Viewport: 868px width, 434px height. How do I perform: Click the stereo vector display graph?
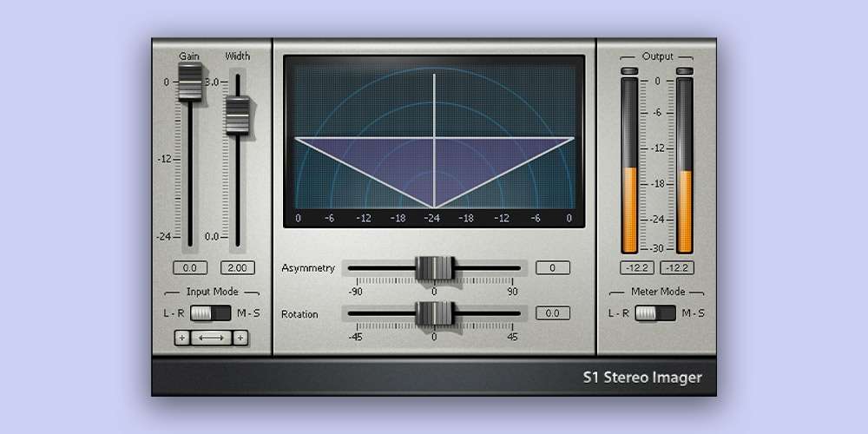[x=434, y=141]
